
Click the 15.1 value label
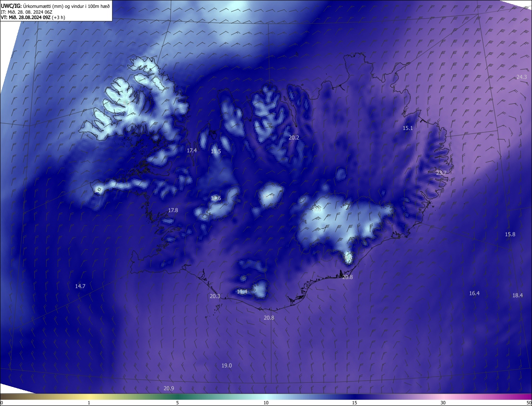(408, 128)
